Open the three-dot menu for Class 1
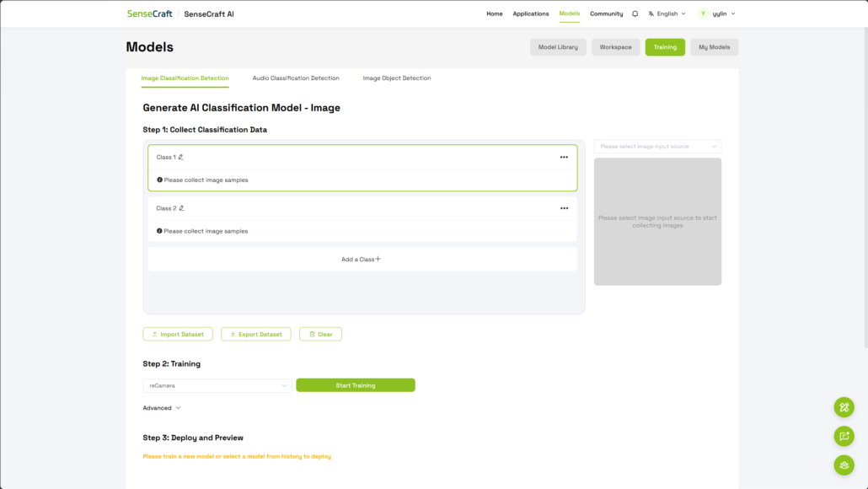Screen dimensions: 868x489 564,158
